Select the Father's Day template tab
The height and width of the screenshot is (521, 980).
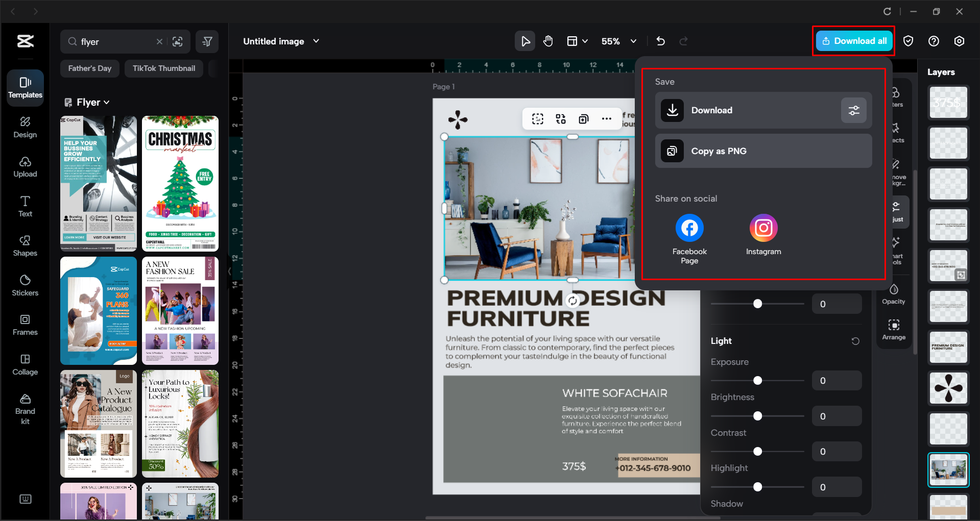pos(89,68)
